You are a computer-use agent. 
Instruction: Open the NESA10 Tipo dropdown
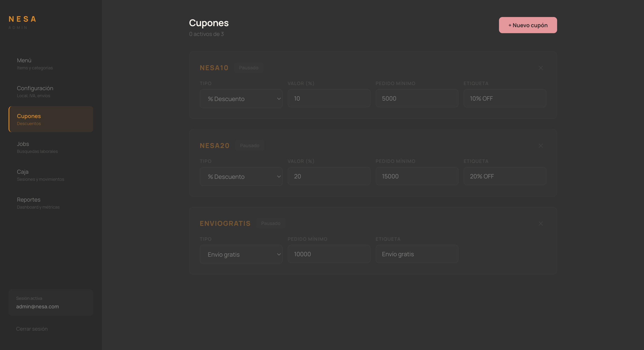241,99
